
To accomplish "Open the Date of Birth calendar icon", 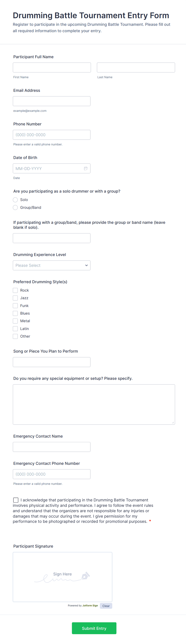I will pos(86,168).
